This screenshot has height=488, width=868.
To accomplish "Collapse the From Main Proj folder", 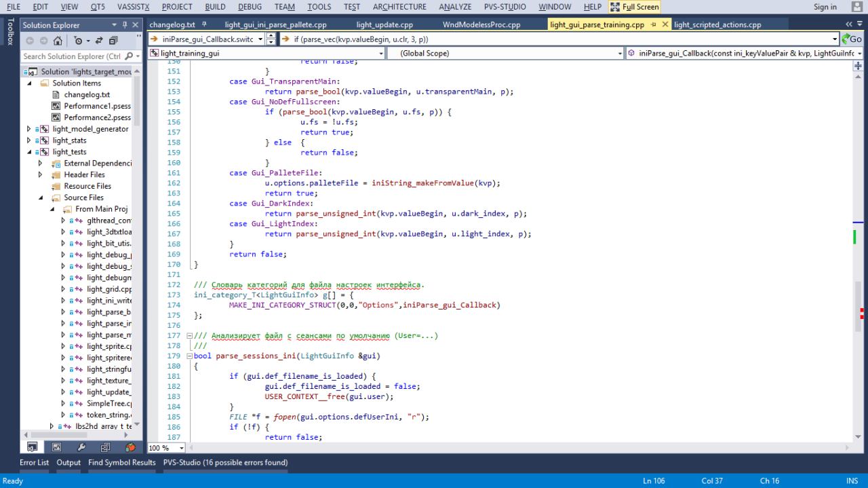I will [52, 209].
